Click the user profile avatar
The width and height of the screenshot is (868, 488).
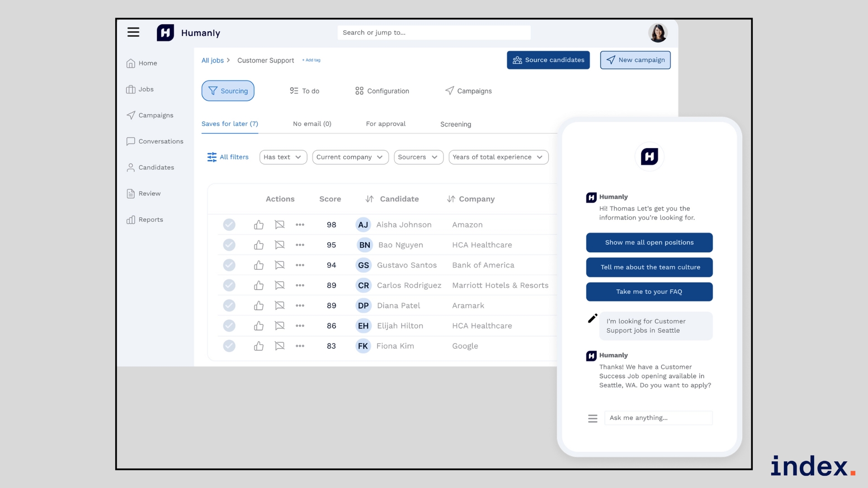point(657,33)
